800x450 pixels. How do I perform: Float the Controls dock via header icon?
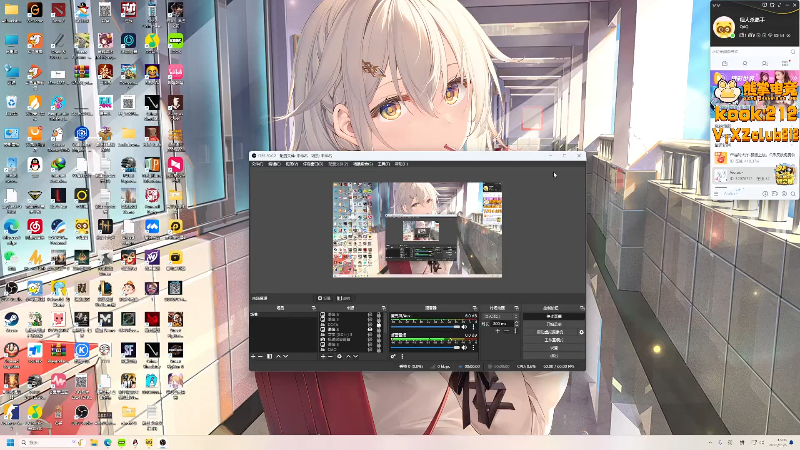[x=582, y=308]
